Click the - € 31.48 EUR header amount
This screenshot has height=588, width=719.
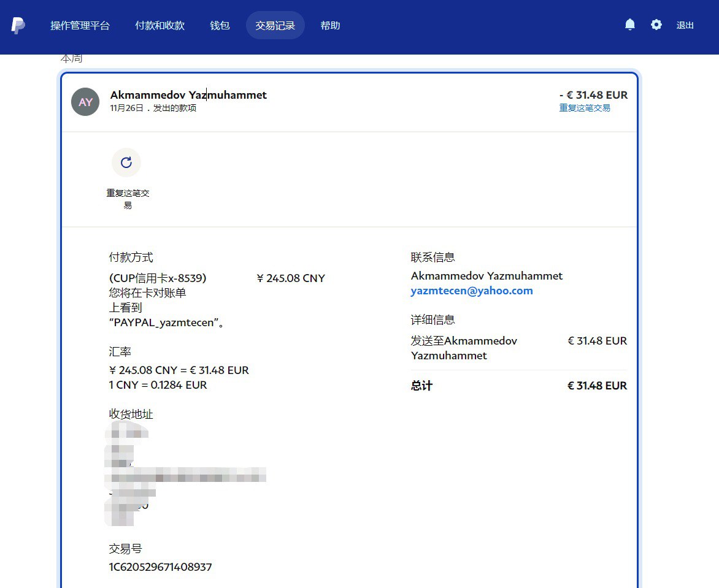(593, 95)
